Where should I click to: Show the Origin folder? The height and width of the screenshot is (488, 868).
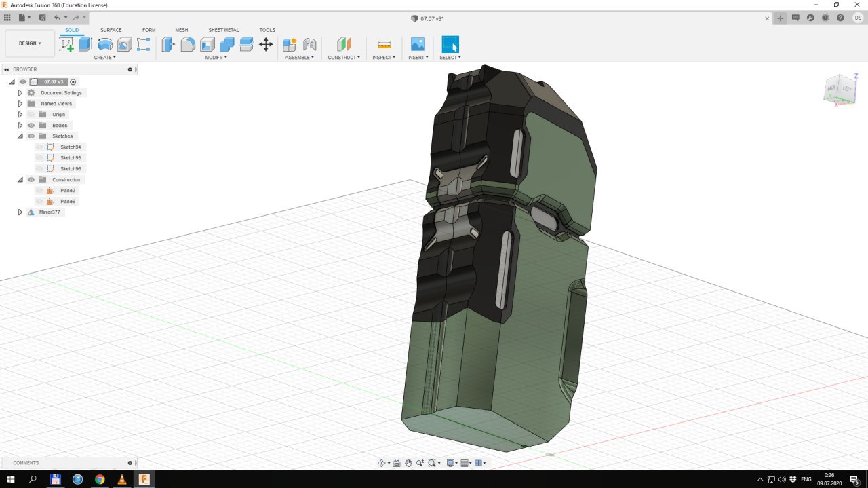tap(31, 114)
